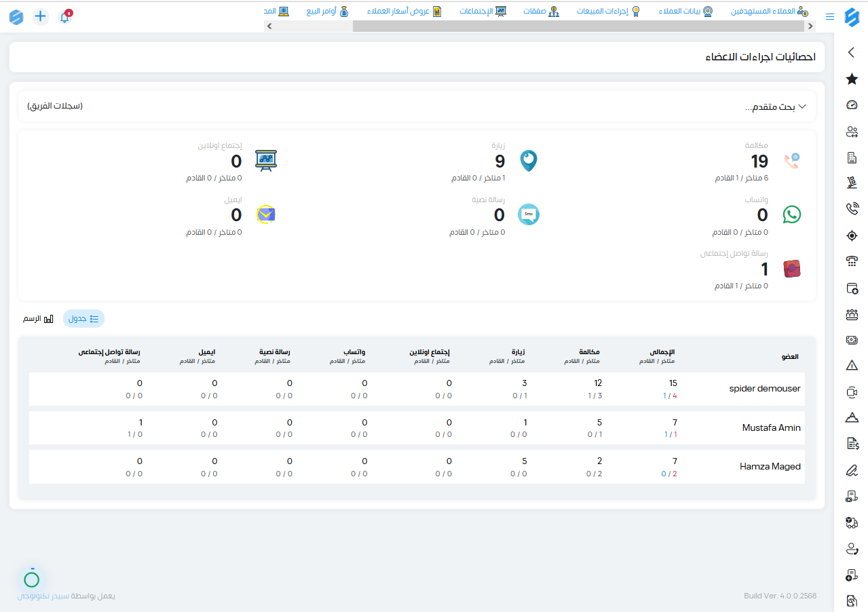The height and width of the screenshot is (612, 868).
Task: Click the invoice dollar document icon
Action: click(852, 444)
